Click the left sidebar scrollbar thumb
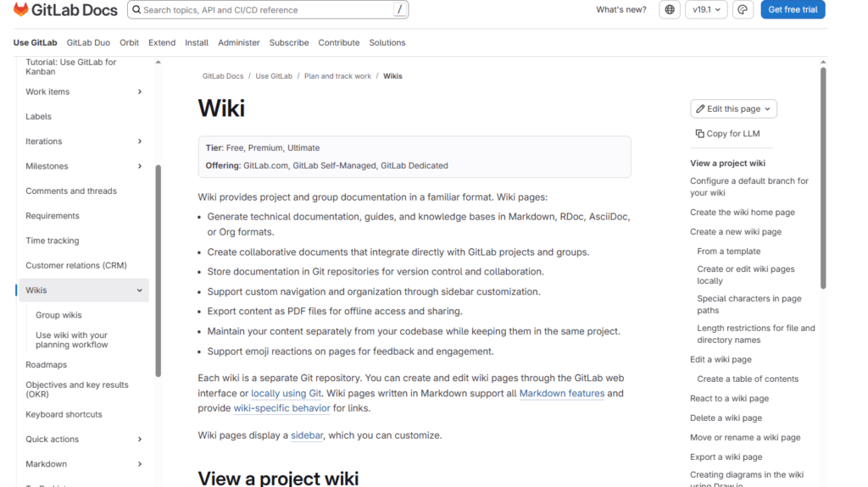Viewport: 868px width, 487px height. point(159,271)
